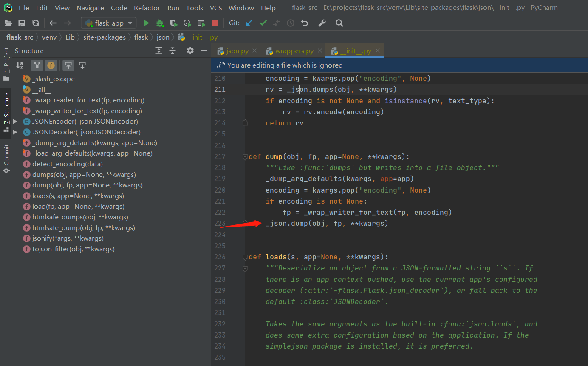Run the flask_app configuration
The height and width of the screenshot is (366, 588).
pyautogui.click(x=146, y=23)
